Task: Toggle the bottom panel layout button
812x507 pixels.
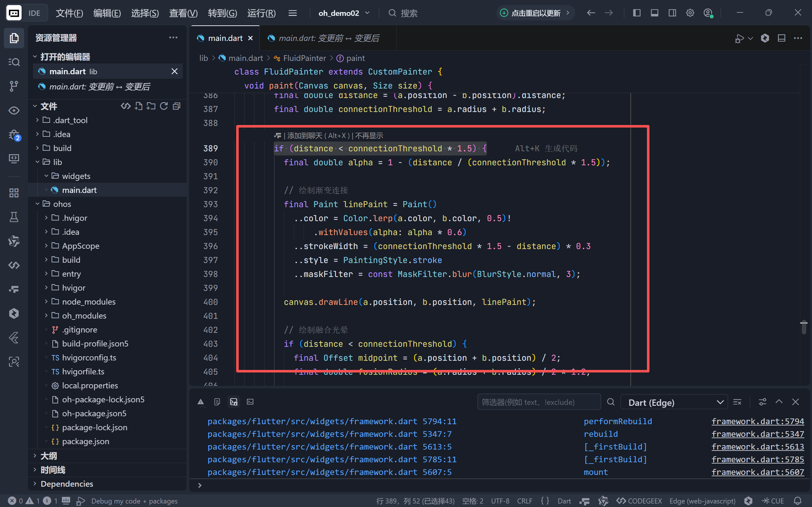Action: click(x=654, y=13)
